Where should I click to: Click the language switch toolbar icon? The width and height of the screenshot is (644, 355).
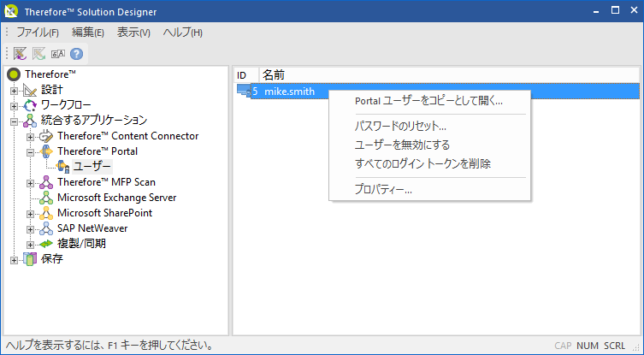58,54
